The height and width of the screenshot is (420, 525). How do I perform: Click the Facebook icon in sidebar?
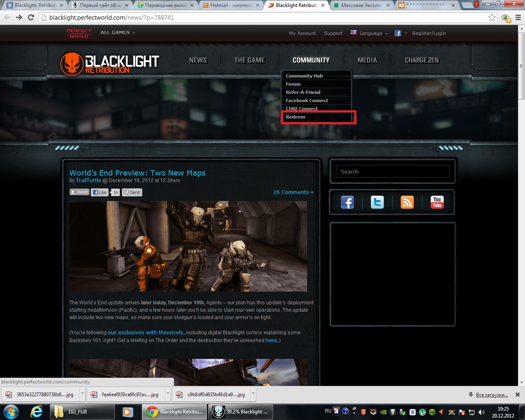[347, 202]
